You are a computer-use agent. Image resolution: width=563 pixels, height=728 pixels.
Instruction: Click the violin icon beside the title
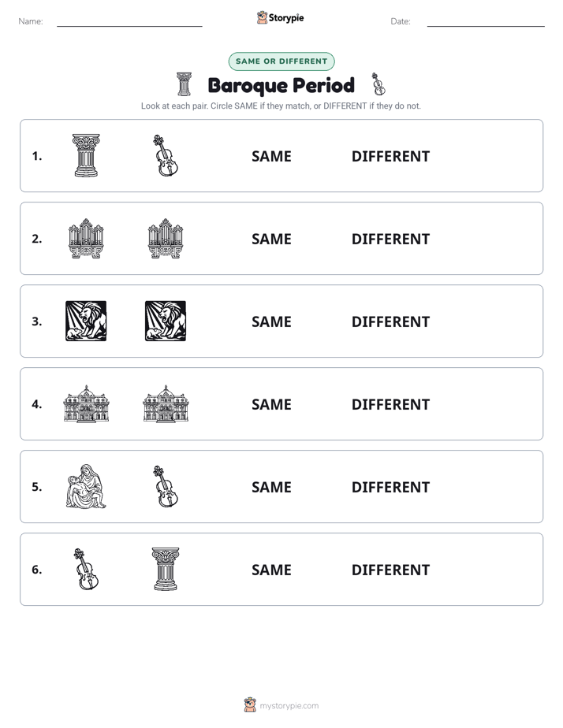[378, 84]
